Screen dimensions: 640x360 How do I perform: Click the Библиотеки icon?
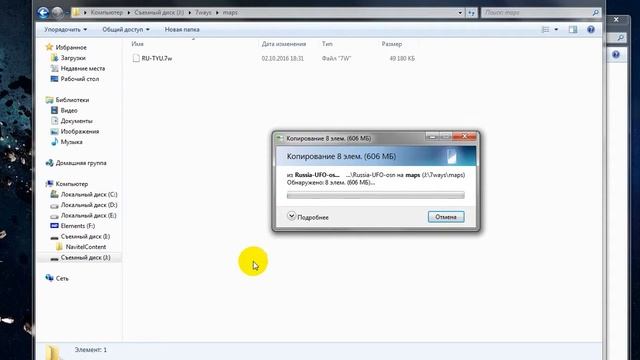tap(49, 100)
